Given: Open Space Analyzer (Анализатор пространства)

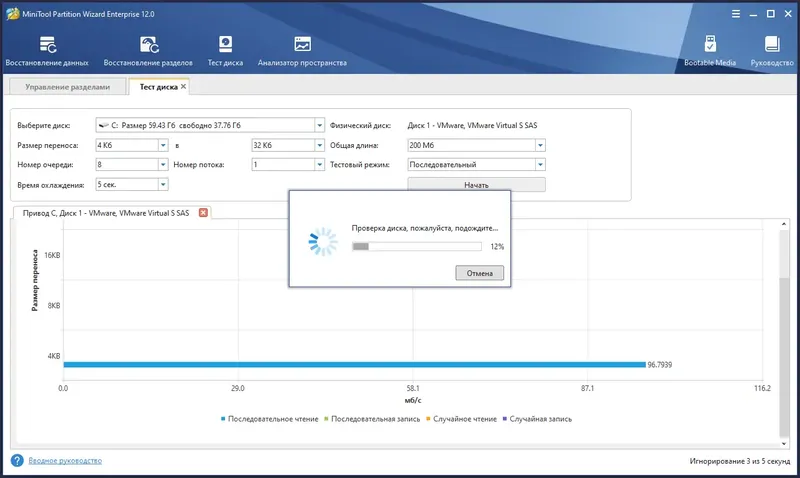Looking at the screenshot, I should pyautogui.click(x=302, y=52).
